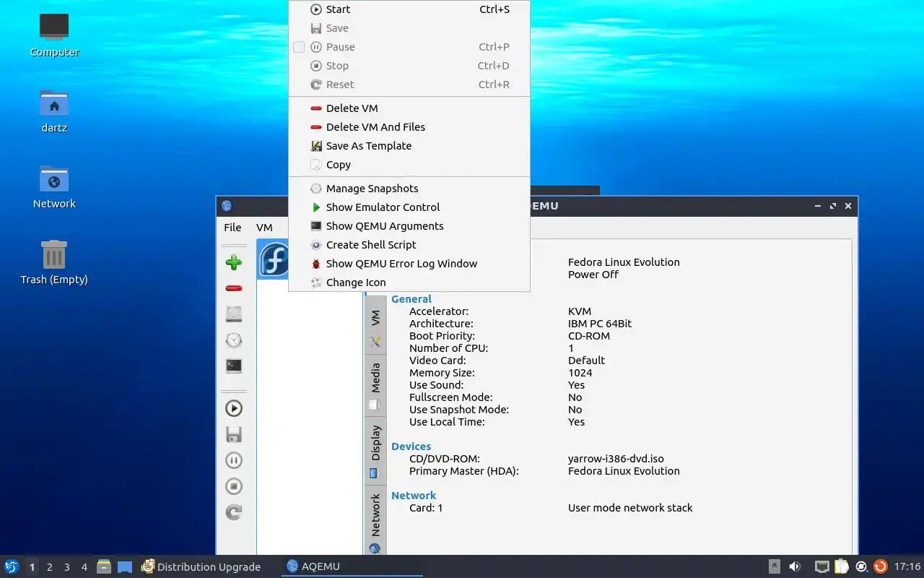Click the red minus delete VM toolbar icon
The width and height of the screenshot is (924, 578).
point(233,288)
